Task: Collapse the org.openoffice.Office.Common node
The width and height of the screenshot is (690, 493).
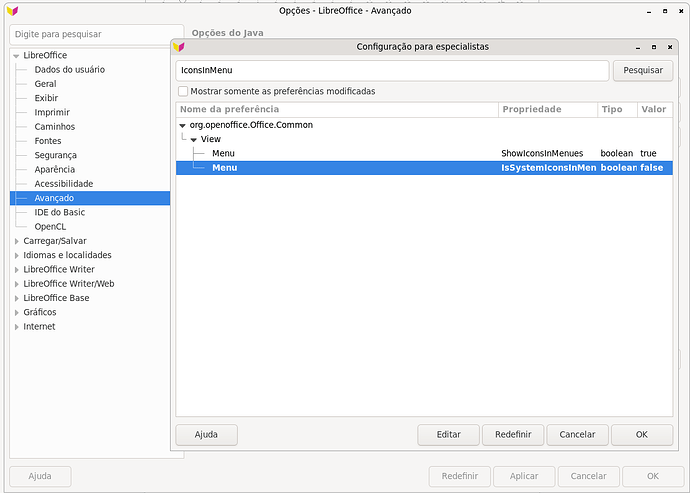Action: pos(183,125)
